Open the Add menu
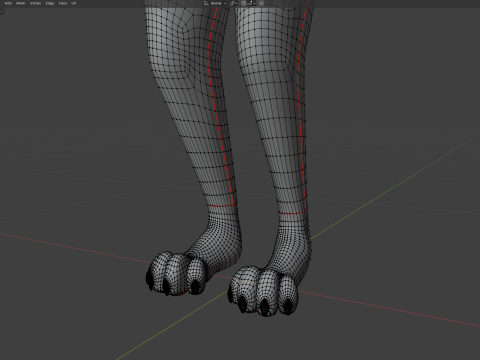480x360 pixels. (8, 3)
